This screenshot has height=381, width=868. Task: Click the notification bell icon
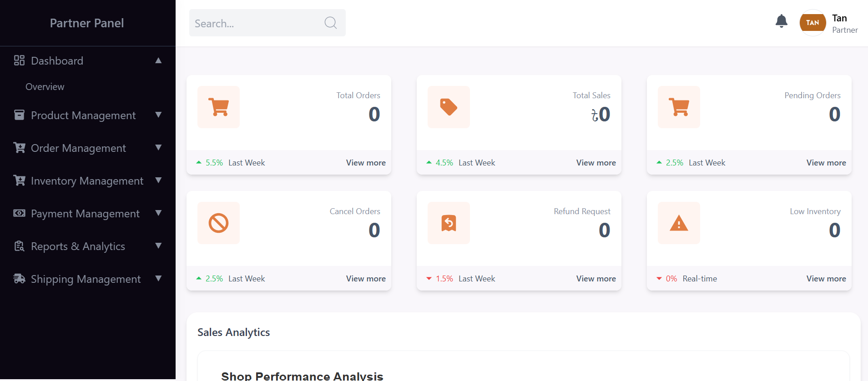pyautogui.click(x=782, y=21)
